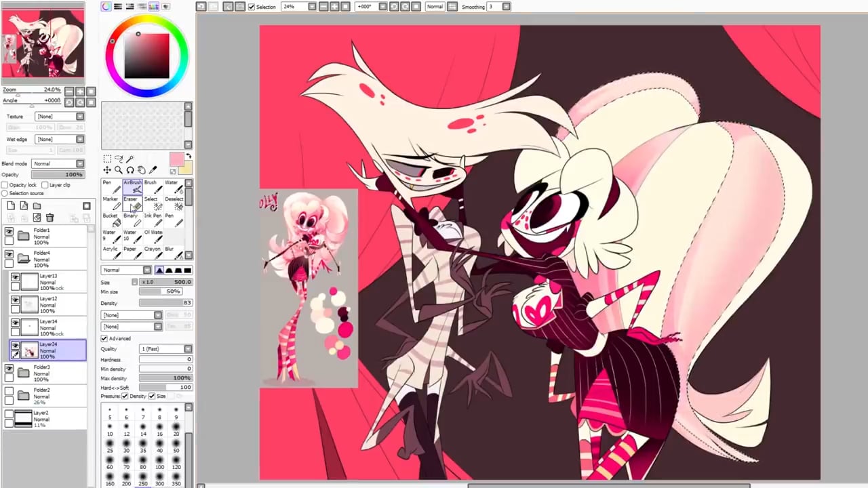Pick the Blur tool
Image resolution: width=868 pixels, height=488 pixels.
pyautogui.click(x=173, y=252)
